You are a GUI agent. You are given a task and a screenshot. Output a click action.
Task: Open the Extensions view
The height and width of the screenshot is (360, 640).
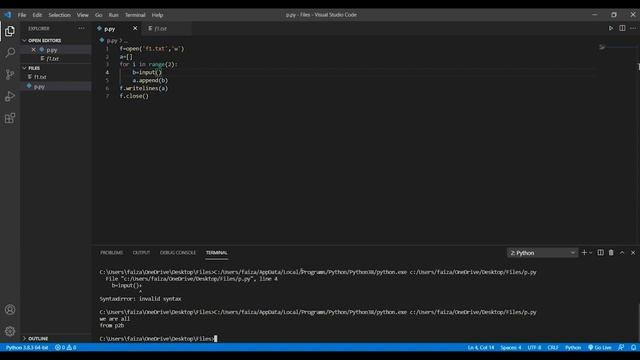[10, 118]
